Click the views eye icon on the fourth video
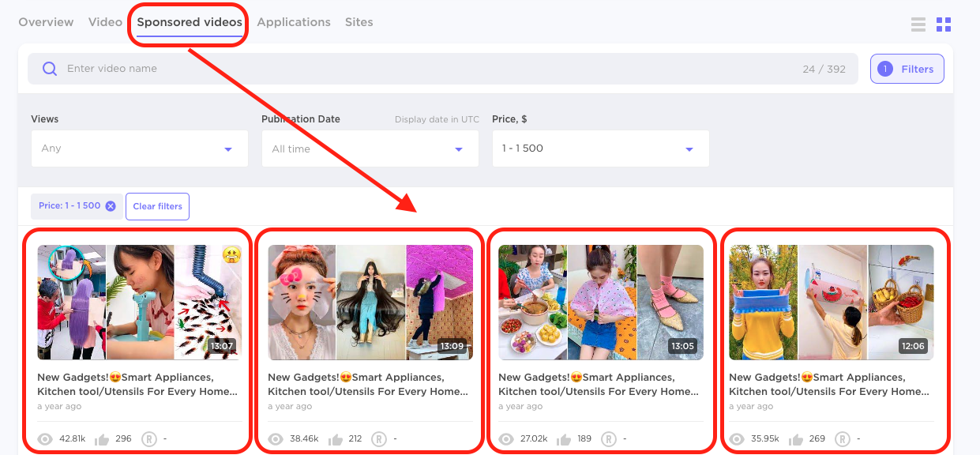 pyautogui.click(x=736, y=438)
